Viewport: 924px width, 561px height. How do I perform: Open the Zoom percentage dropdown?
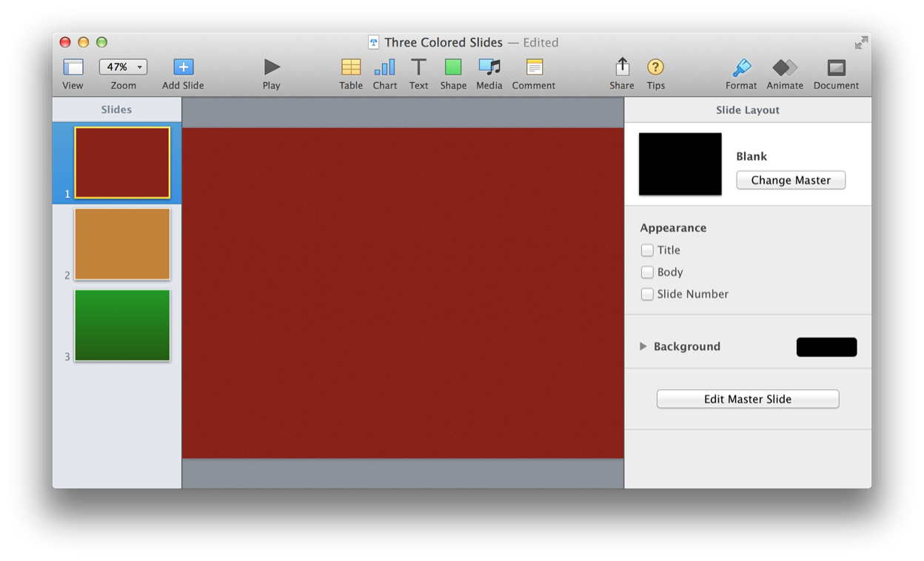tap(123, 67)
